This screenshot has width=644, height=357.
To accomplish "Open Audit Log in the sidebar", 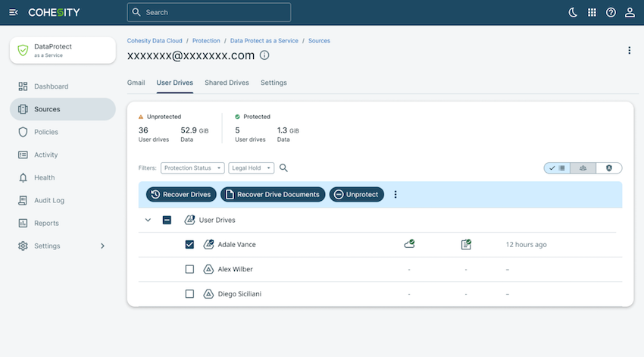I will [x=63, y=200].
